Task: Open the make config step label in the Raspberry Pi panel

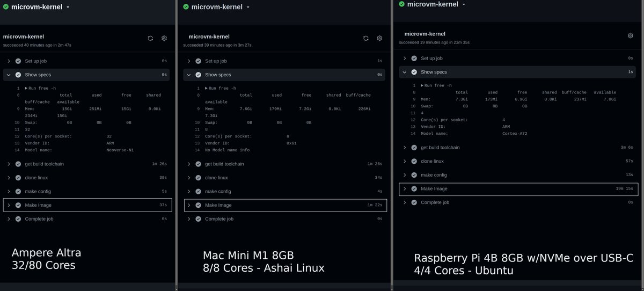Action: tap(434, 175)
